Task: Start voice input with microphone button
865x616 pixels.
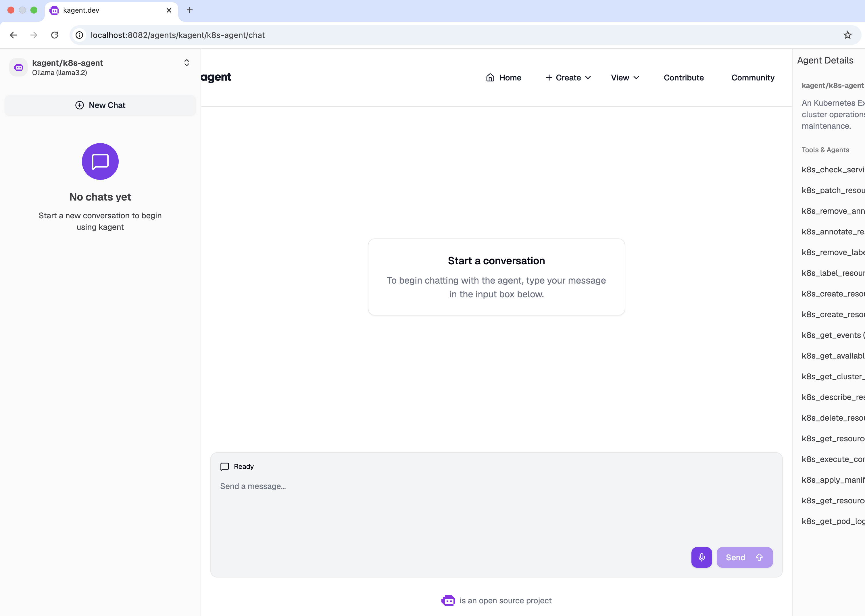Action: (701, 557)
